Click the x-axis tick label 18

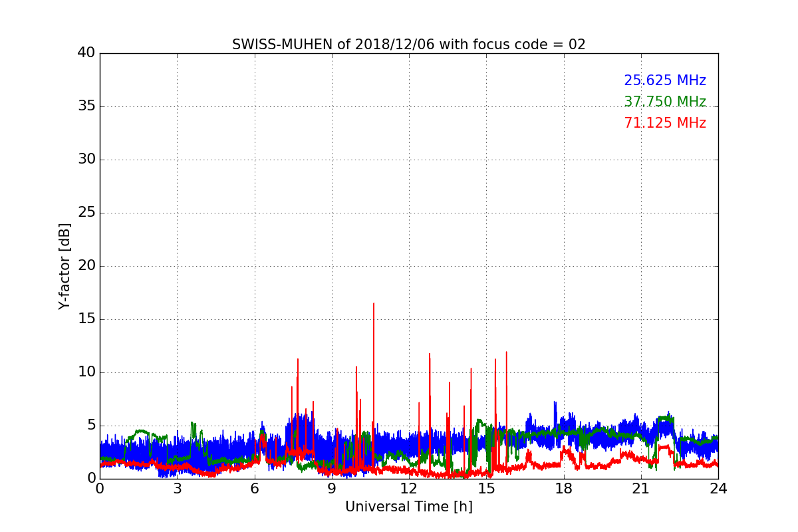pos(563,489)
